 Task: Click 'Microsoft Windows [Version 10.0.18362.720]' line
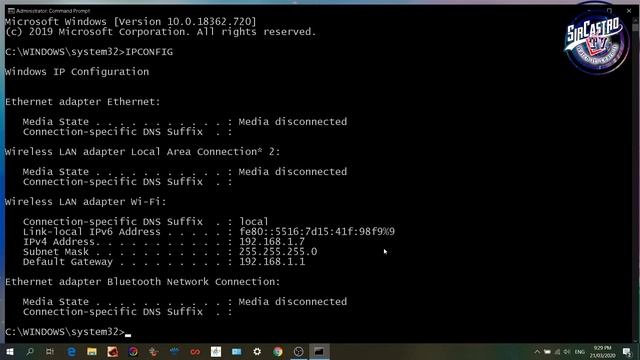tap(131, 22)
